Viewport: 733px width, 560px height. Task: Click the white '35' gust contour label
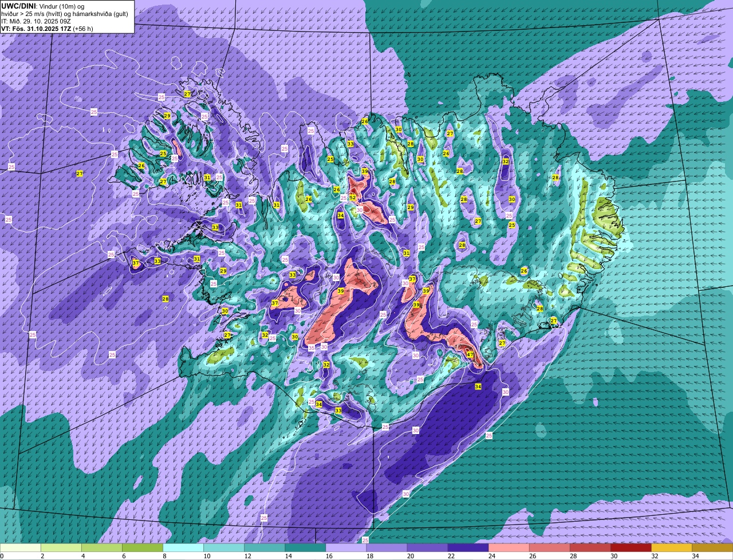312,348
